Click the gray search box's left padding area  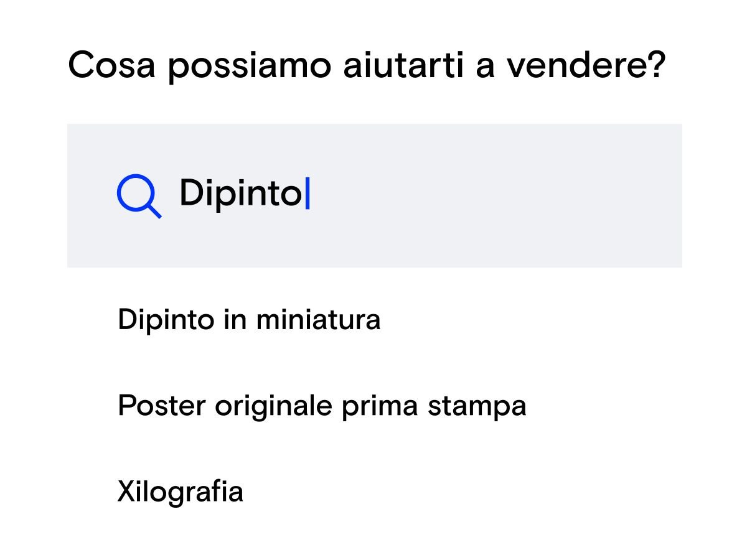91,196
